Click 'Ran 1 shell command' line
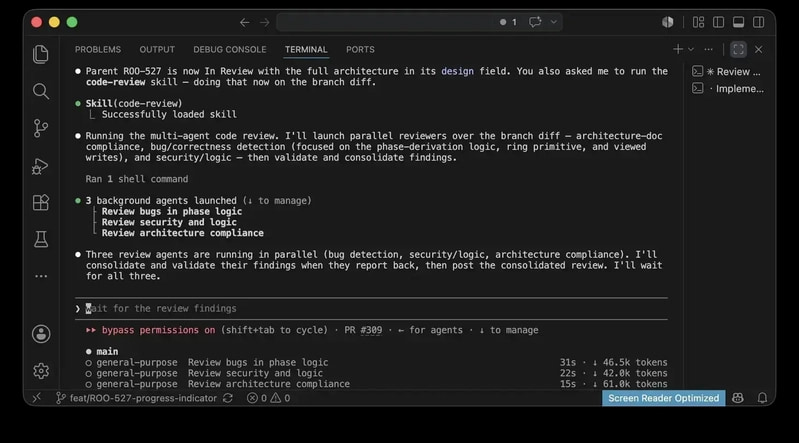799x443 pixels. pyautogui.click(x=137, y=179)
